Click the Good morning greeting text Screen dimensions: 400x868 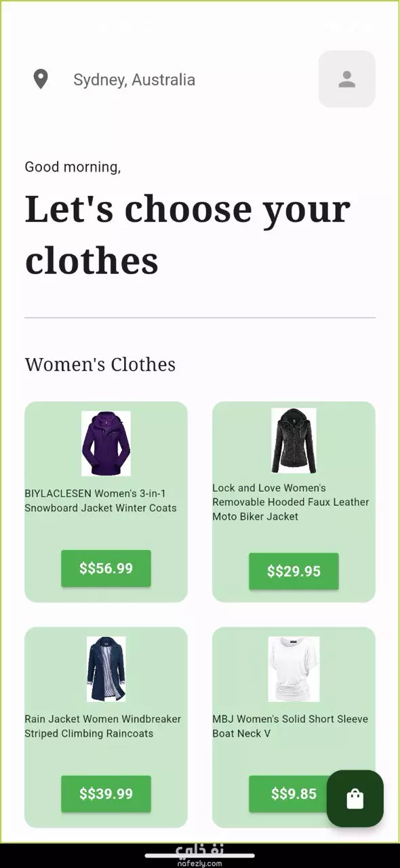73,167
